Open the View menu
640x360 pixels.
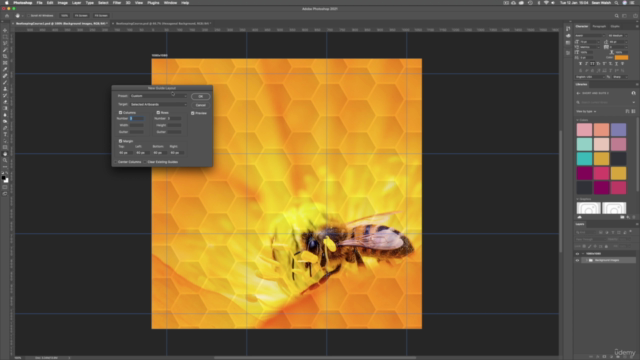coord(139,3)
